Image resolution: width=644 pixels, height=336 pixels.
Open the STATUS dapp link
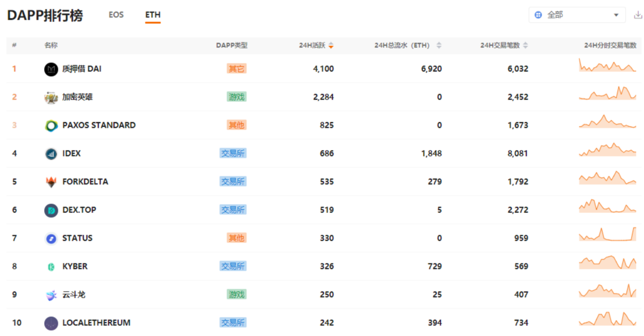point(77,238)
